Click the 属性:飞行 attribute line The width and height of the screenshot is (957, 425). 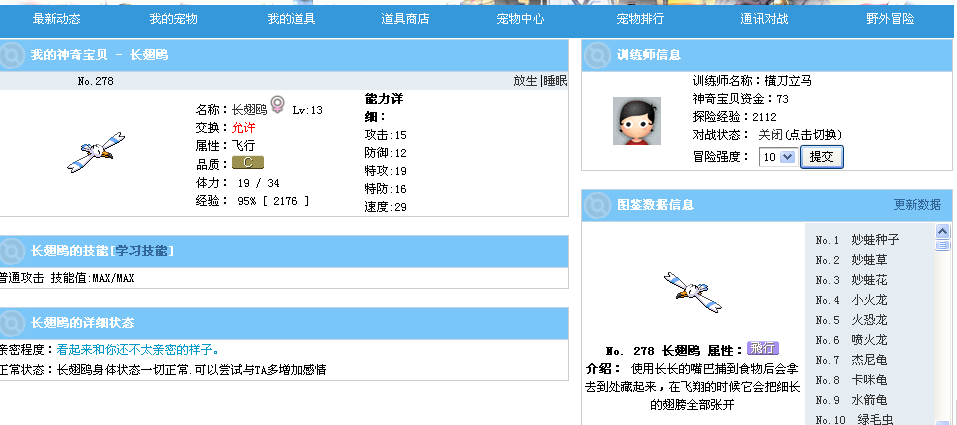225,146
